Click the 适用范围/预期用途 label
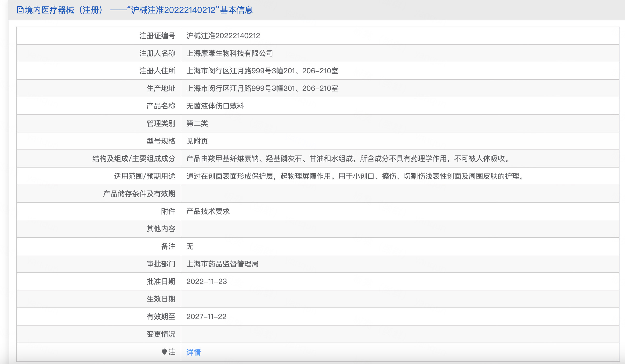 pyautogui.click(x=145, y=176)
